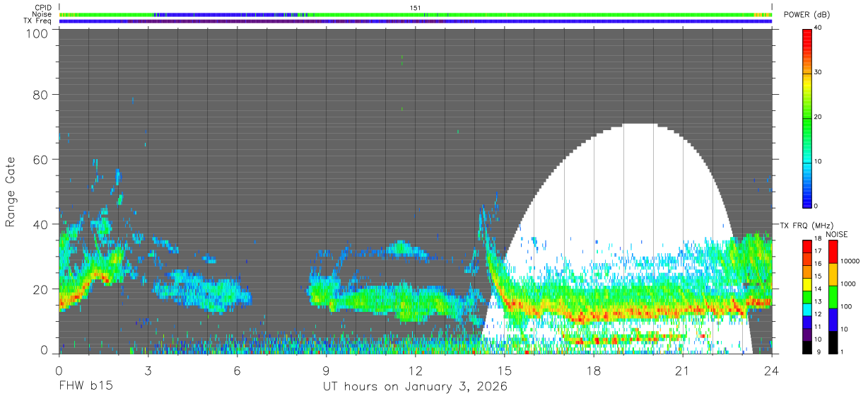868x401 pixels.
Task: Click the NOISE color scale bar
Action: click(x=832, y=297)
